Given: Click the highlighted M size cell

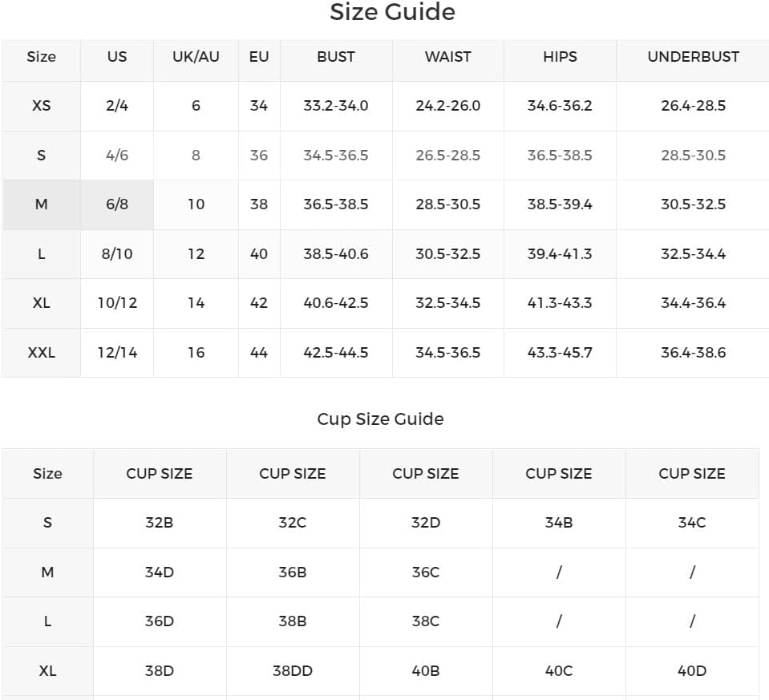Looking at the screenshot, I should point(41,204).
